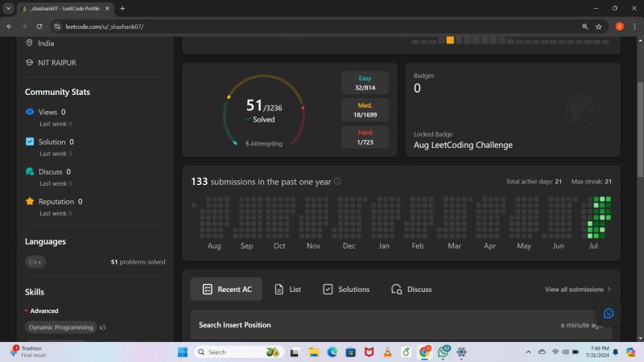Click the C++ language tag
Image resolution: width=644 pixels, height=362 pixels.
point(35,262)
